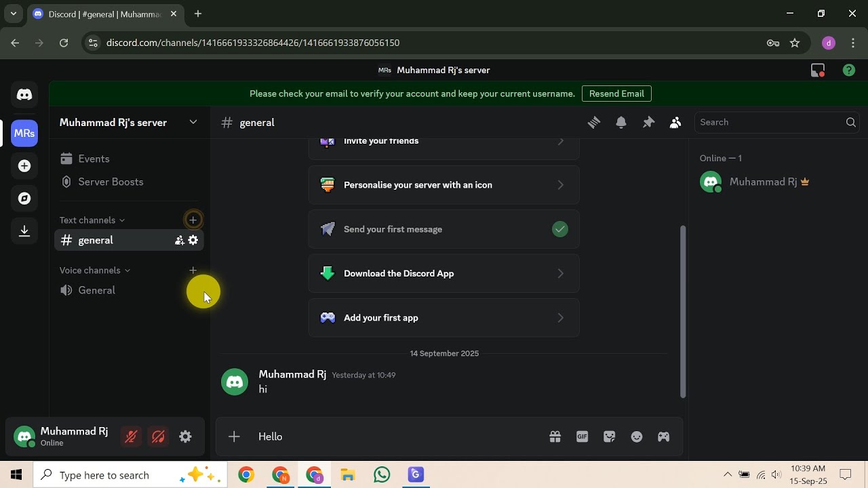Open the gift icon in message bar
The height and width of the screenshot is (488, 868).
click(x=555, y=436)
